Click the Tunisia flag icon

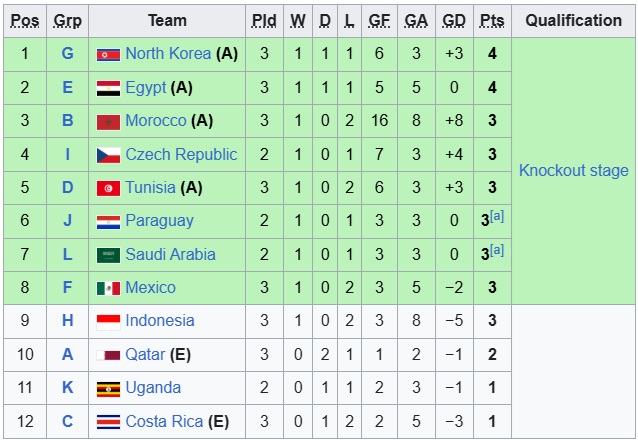pos(108,188)
